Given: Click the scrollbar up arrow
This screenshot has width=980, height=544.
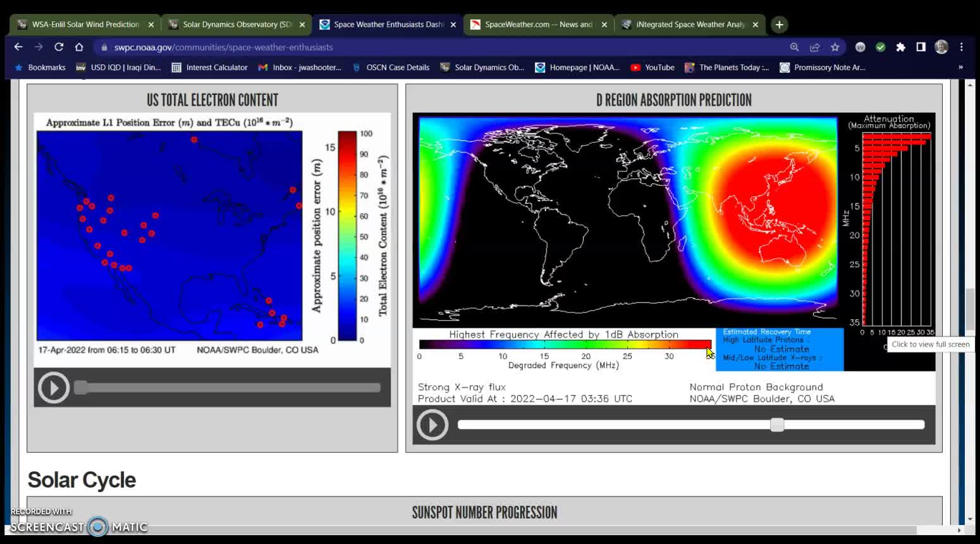Looking at the screenshot, I should [971, 84].
